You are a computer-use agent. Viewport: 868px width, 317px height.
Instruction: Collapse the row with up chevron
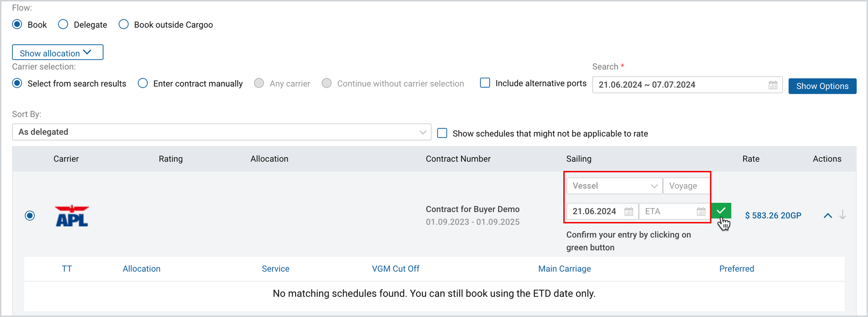click(x=828, y=216)
